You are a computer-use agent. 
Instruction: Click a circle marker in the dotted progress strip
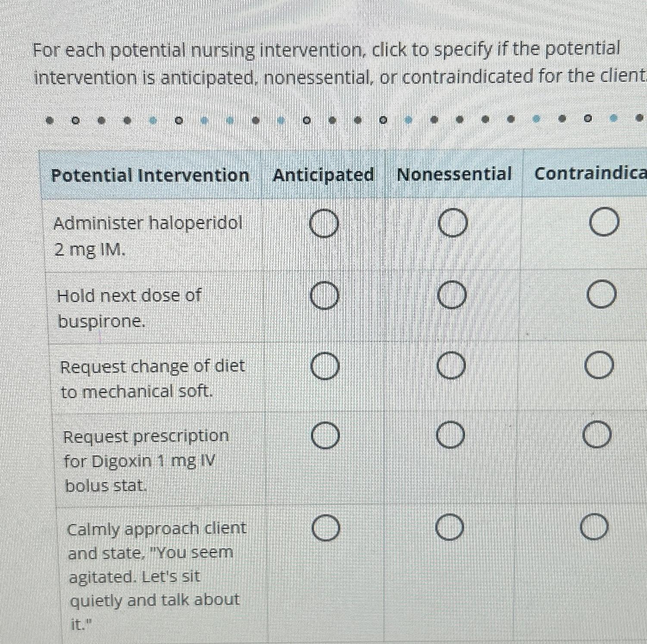tap(76, 121)
